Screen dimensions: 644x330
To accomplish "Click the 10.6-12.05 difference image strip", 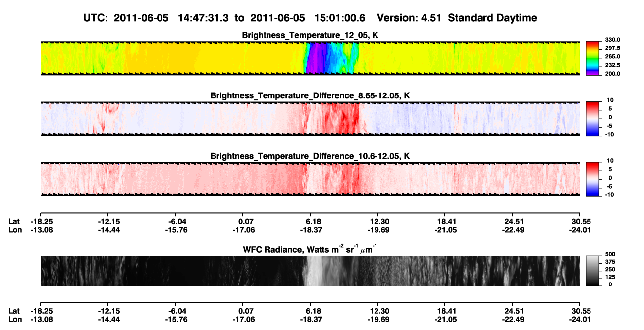I will (310, 179).
